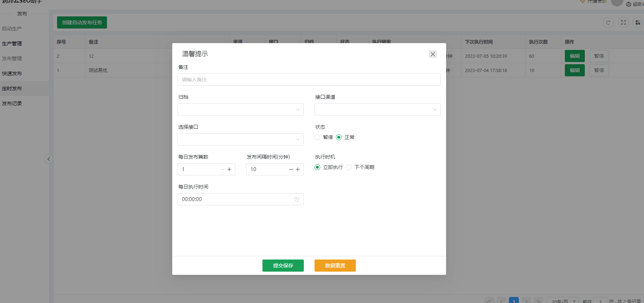Decrease 每日发布篇数 with minus icon
This screenshot has width=644, height=303.
pyautogui.click(x=223, y=169)
